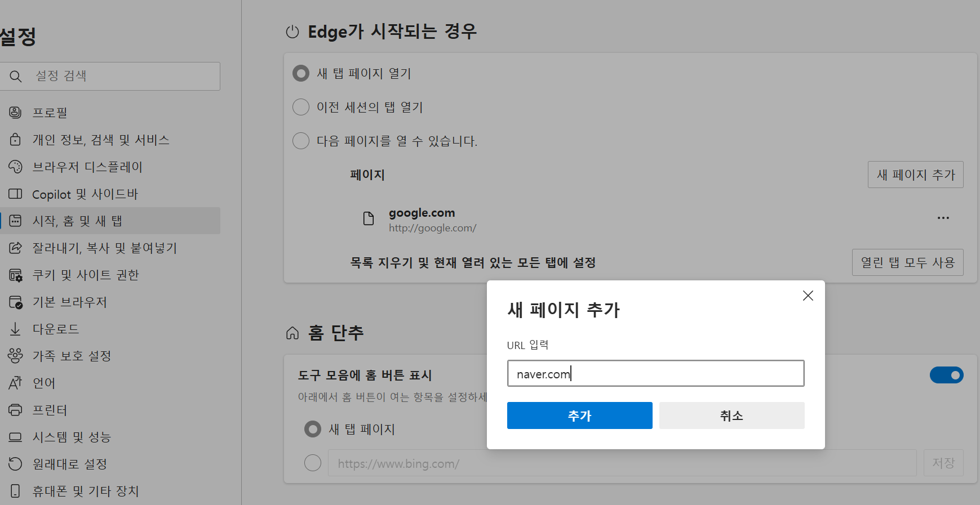Click the 목록 지우기 및 현재 열려 있는 모든 탭에 설정 text
The height and width of the screenshot is (505, 980).
point(473,262)
